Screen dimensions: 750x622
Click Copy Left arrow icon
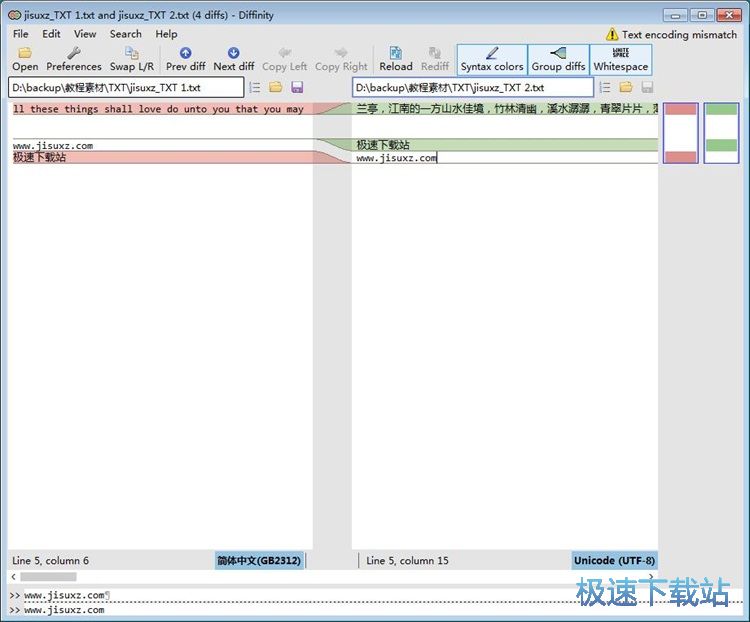click(x=285, y=59)
